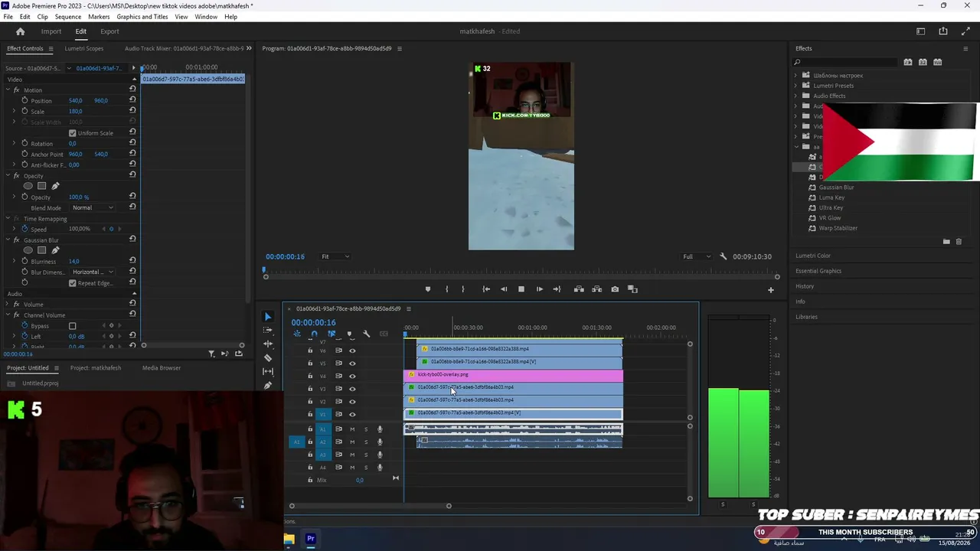Enable voice-over record on A3

[380, 455]
